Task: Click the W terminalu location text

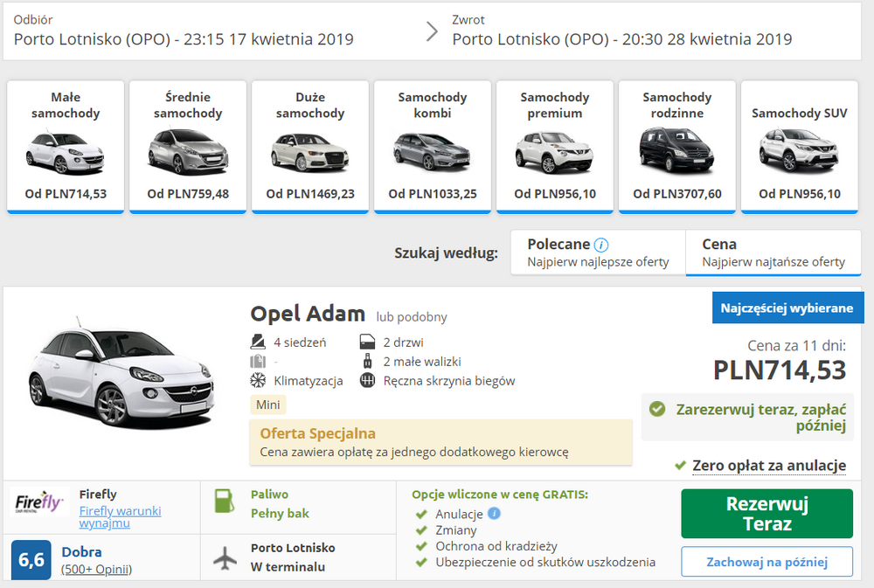Action: pyautogui.click(x=288, y=567)
